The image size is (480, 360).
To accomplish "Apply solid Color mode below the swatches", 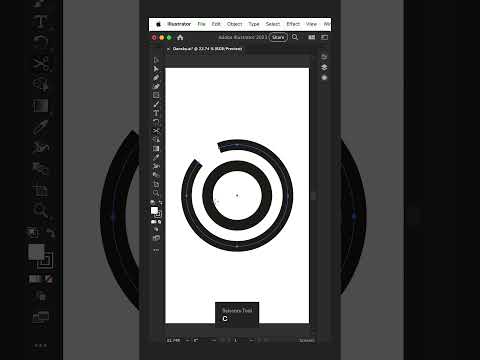I will [x=153, y=222].
